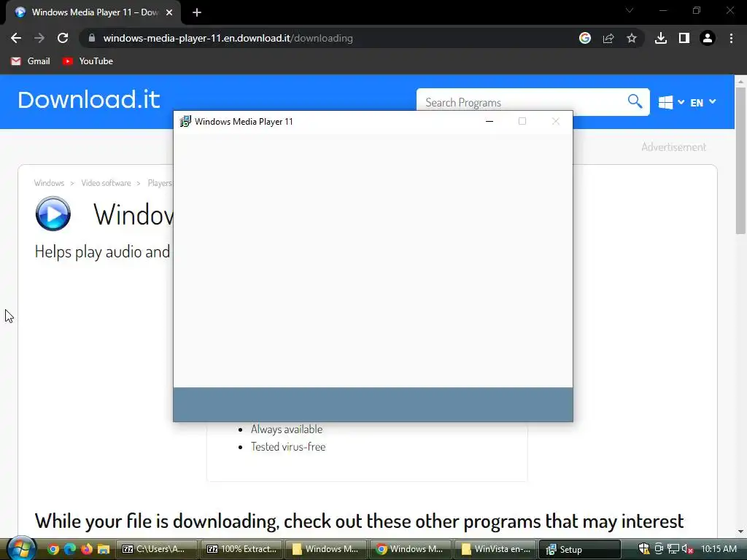Switch to the Windows M... folder taskbar item
The width and height of the screenshot is (747, 560).
pos(326,549)
